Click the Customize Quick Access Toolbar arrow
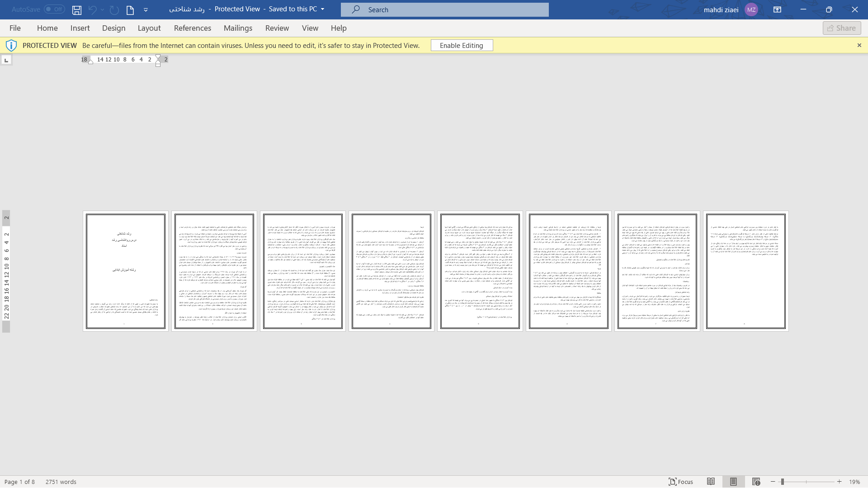Screen dimensions: 868x488 (x=146, y=9)
